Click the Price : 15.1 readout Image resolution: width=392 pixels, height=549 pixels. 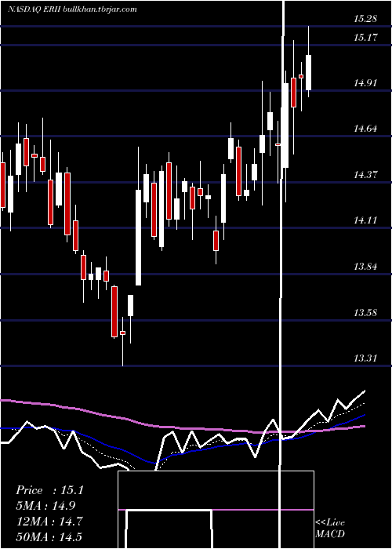50,490
